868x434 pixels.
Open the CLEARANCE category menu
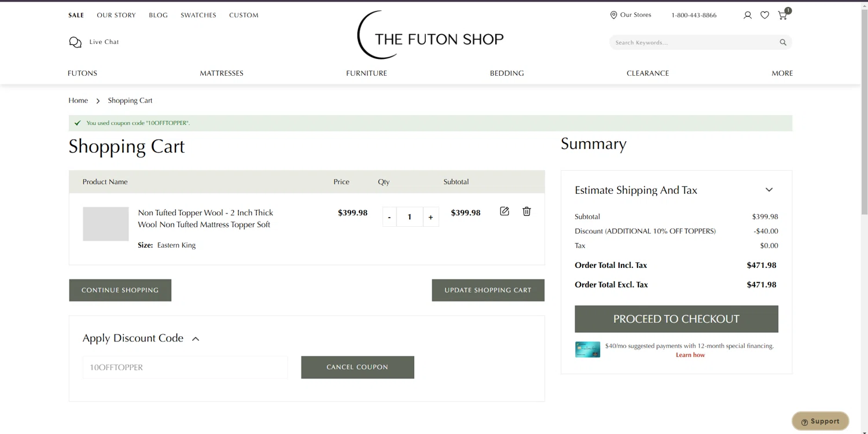[648, 73]
